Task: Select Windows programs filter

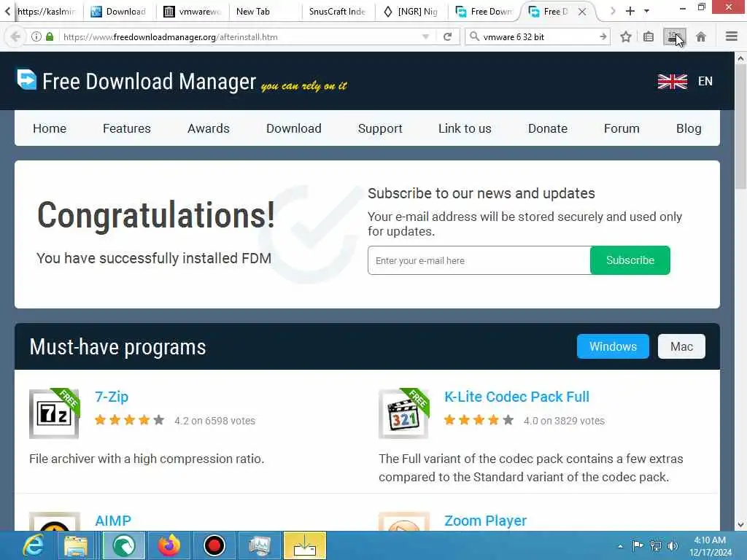Action: pos(613,346)
